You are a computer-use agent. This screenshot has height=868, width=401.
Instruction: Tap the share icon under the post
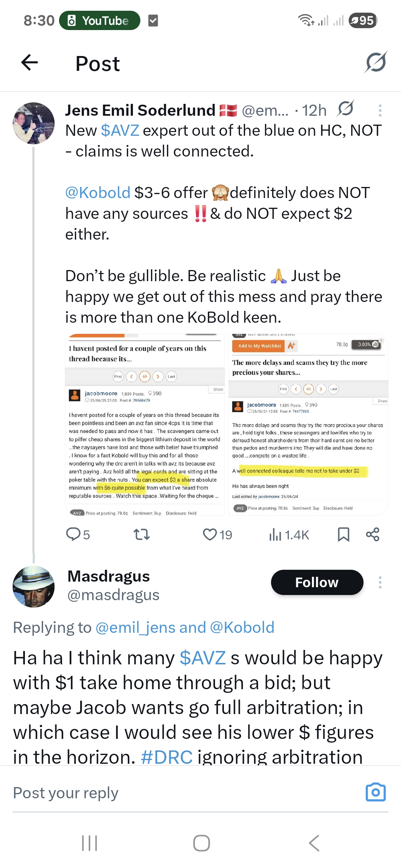click(x=372, y=535)
